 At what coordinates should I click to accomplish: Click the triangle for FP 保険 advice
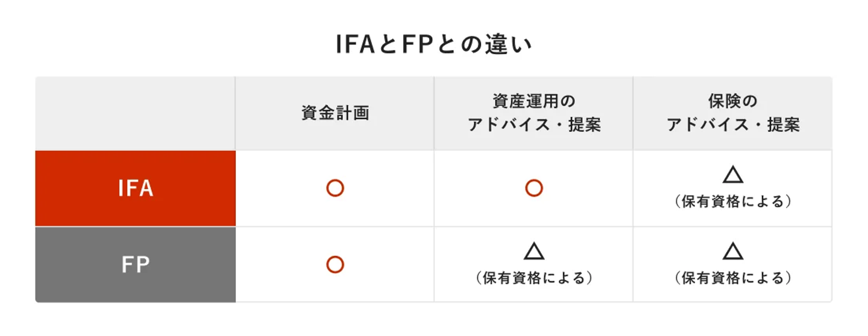[x=732, y=251]
